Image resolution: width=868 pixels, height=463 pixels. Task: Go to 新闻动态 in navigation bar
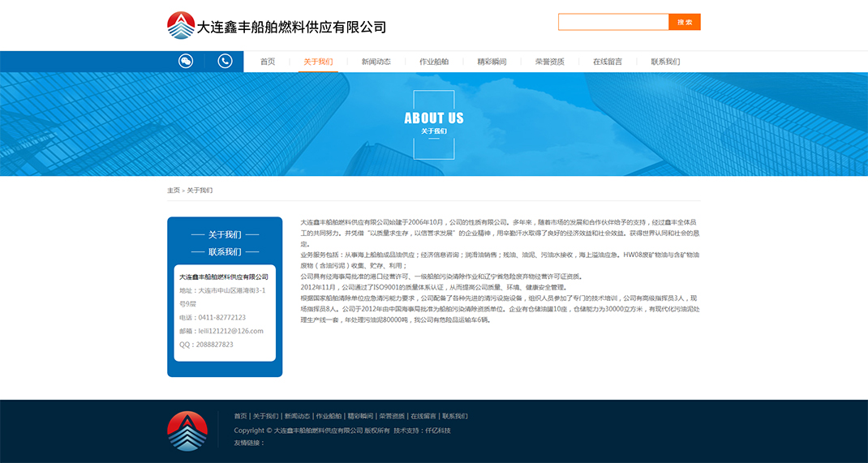[x=376, y=62]
